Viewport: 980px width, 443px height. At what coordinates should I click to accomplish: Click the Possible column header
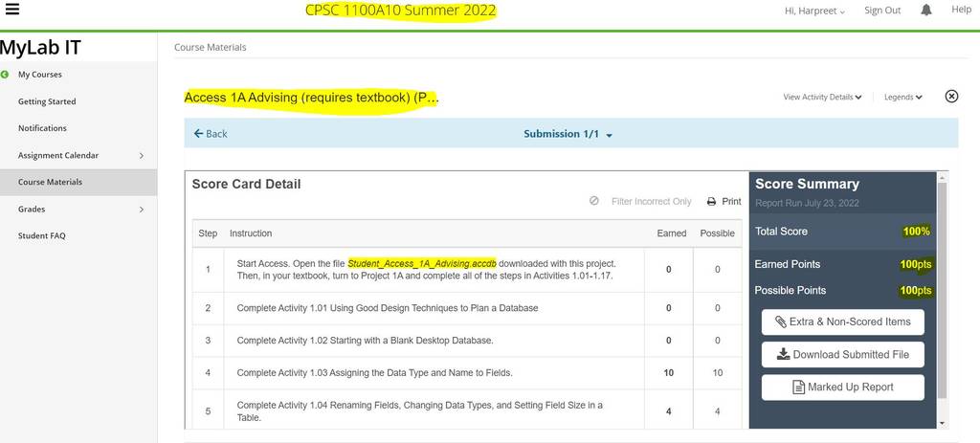point(717,233)
